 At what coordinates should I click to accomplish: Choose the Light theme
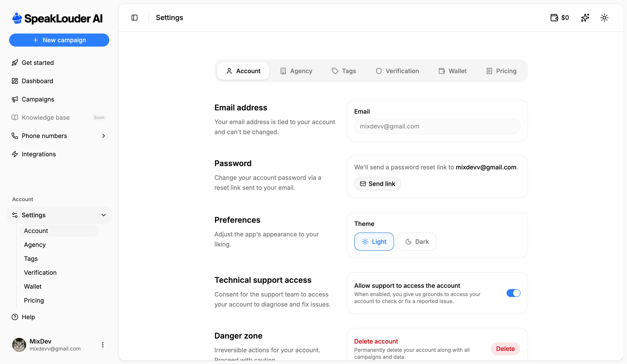click(374, 242)
